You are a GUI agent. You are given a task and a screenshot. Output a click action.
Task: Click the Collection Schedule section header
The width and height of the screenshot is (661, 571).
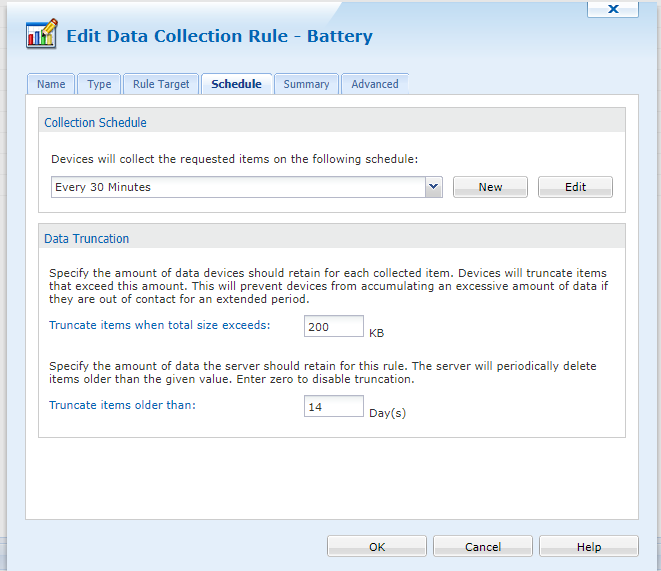click(95, 123)
